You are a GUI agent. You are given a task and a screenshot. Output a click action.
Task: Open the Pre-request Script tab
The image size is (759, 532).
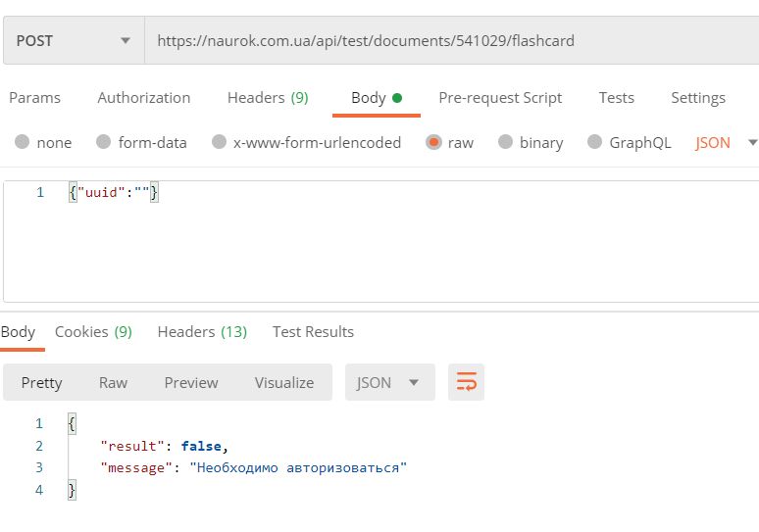(500, 98)
